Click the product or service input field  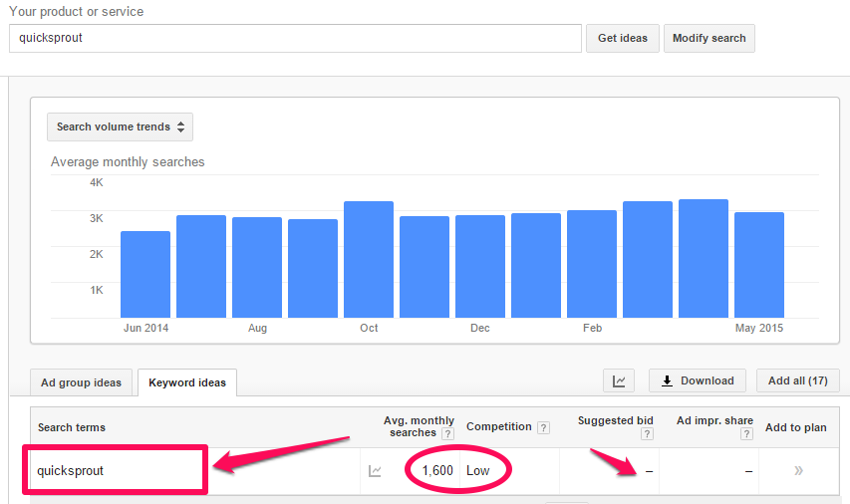[x=295, y=39]
